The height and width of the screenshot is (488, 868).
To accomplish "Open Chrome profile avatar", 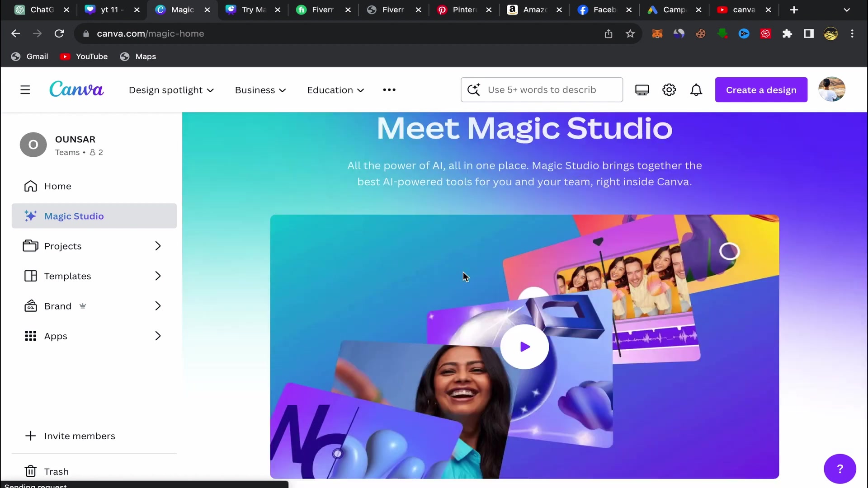I will [x=830, y=33].
